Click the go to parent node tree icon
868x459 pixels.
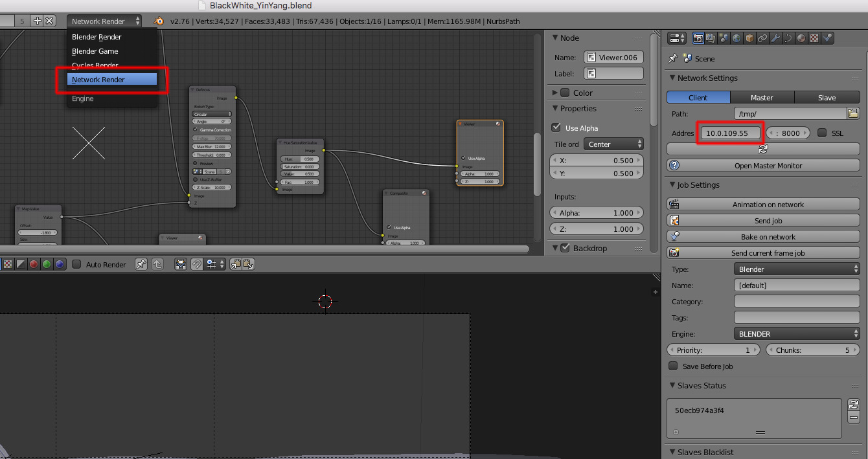click(157, 264)
